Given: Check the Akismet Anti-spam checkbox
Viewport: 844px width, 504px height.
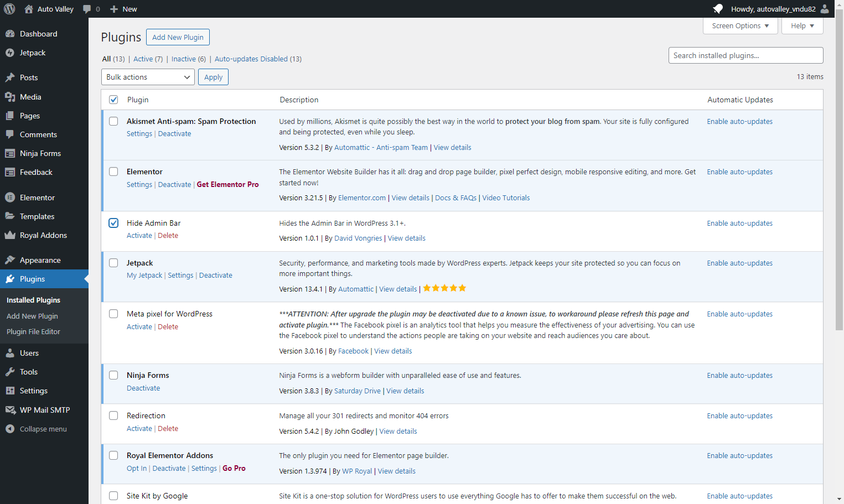Looking at the screenshot, I should (x=113, y=121).
